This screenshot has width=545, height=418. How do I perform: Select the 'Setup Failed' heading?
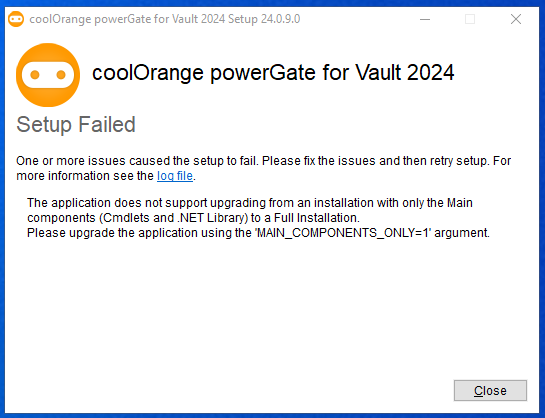point(76,124)
